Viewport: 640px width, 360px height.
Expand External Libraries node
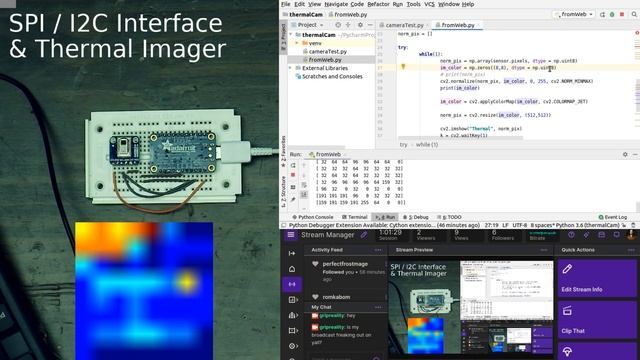[291, 68]
